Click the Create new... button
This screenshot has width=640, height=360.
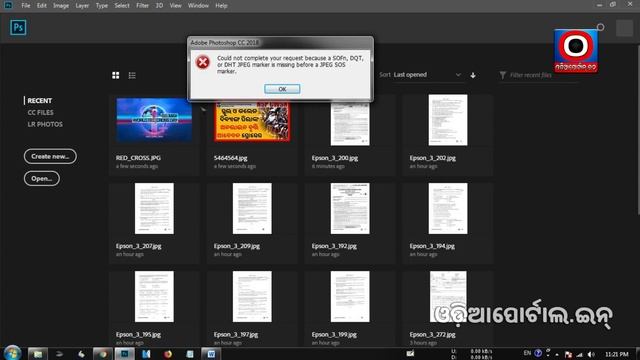coord(50,156)
